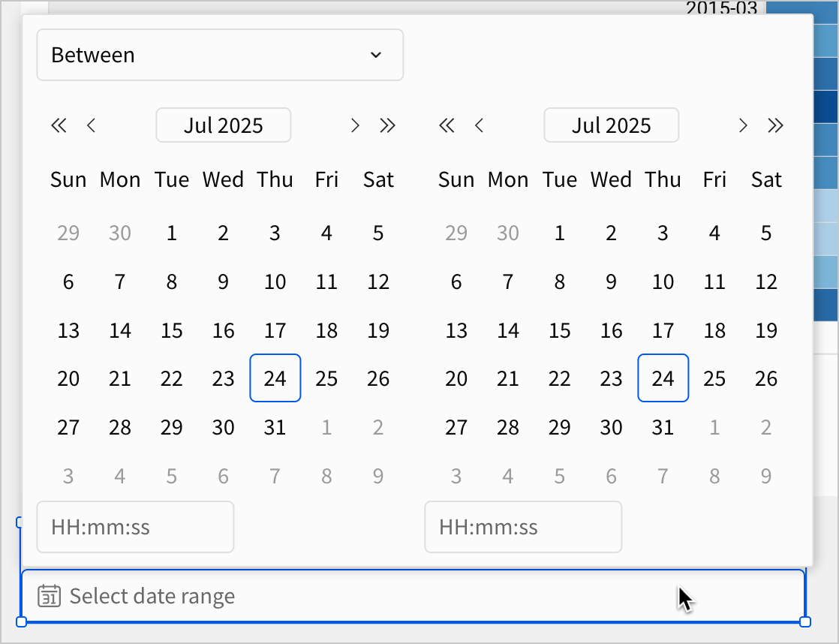Go to previous year in left calendar

point(59,125)
